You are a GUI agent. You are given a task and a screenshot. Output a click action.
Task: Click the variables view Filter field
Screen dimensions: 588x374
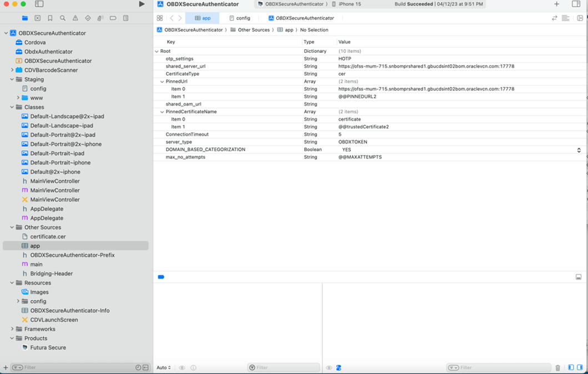point(284,368)
